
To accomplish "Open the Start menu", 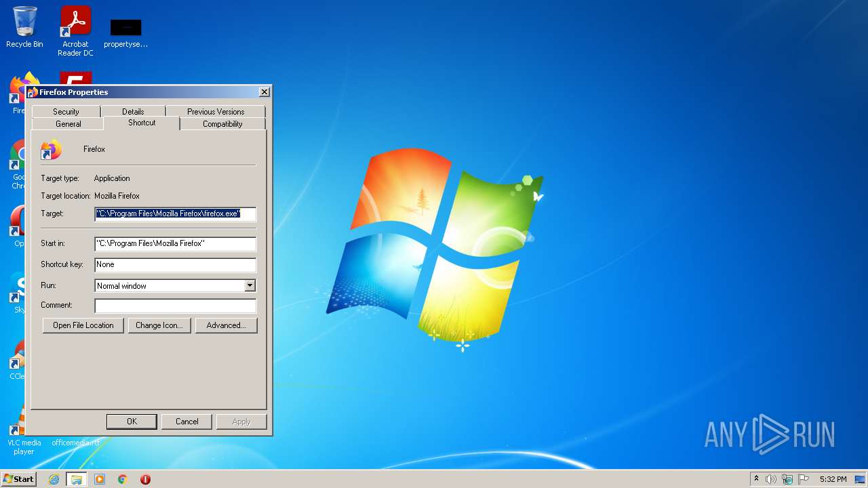I will [x=18, y=479].
